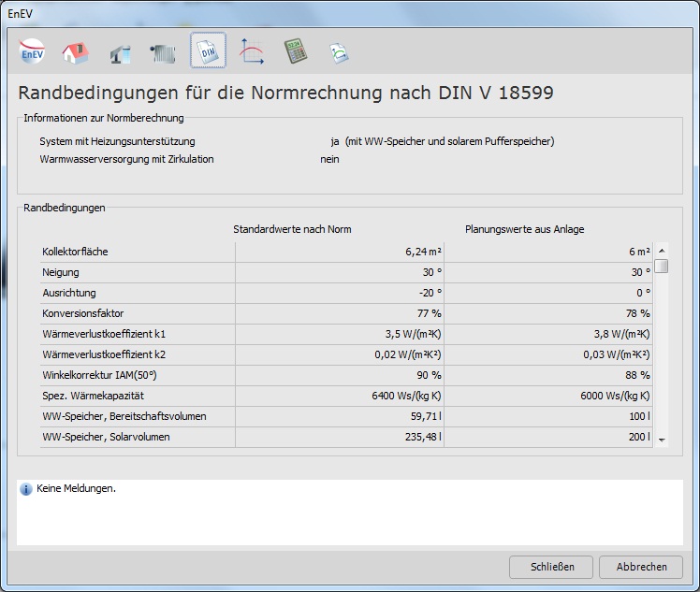Image resolution: width=700 pixels, height=592 pixels.
Task: Click the document export icon
Action: pyautogui.click(x=339, y=53)
